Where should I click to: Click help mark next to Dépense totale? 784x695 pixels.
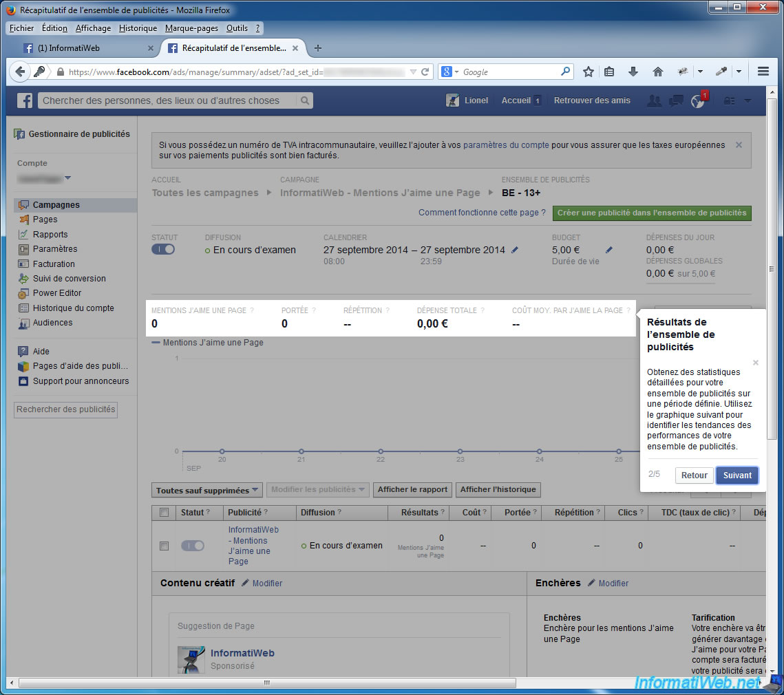click(x=483, y=310)
